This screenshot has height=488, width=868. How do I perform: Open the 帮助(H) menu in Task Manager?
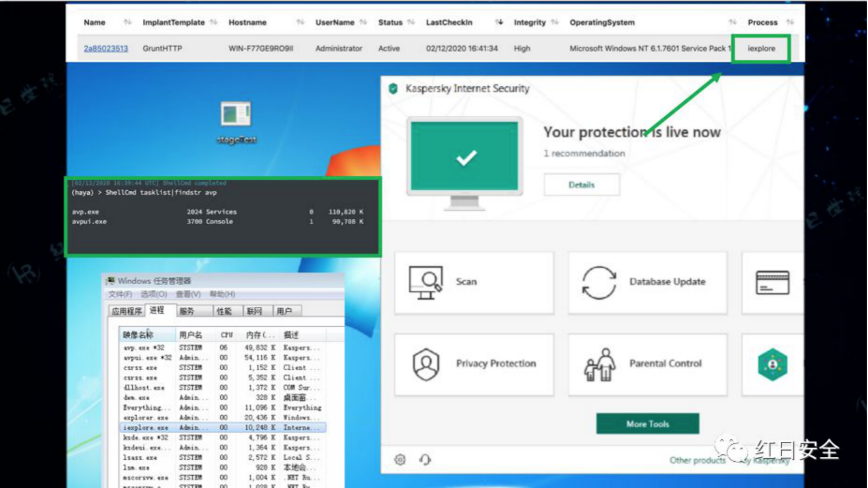click(x=223, y=294)
